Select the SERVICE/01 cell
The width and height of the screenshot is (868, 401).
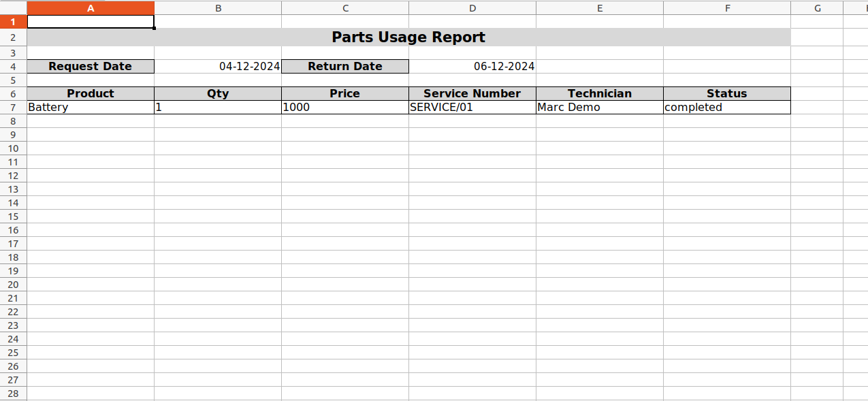click(472, 107)
